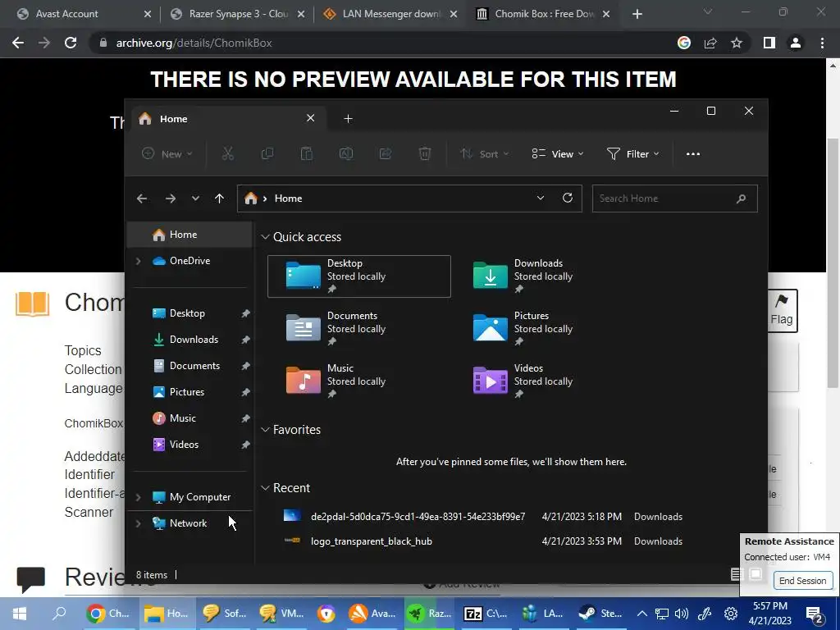
Task: Switch to the Avast Account tab
Action: 83,14
